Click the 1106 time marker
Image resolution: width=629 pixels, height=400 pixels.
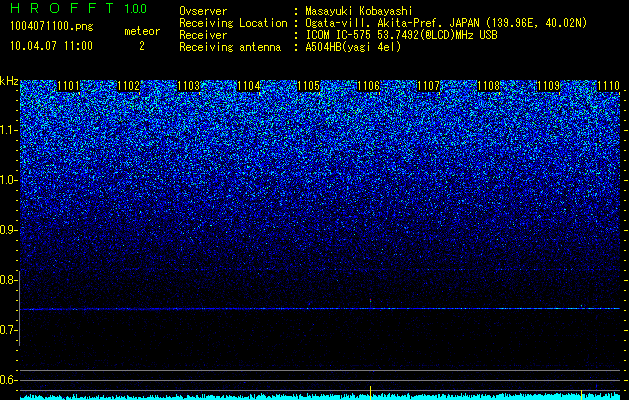[368, 86]
